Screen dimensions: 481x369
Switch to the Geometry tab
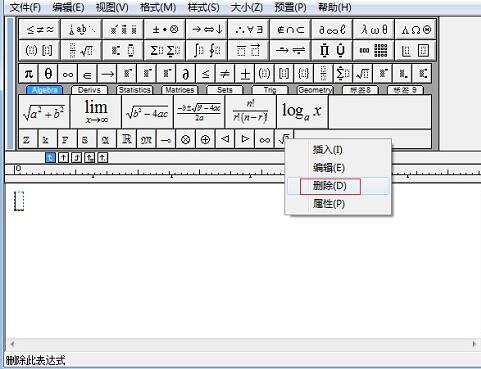315,90
